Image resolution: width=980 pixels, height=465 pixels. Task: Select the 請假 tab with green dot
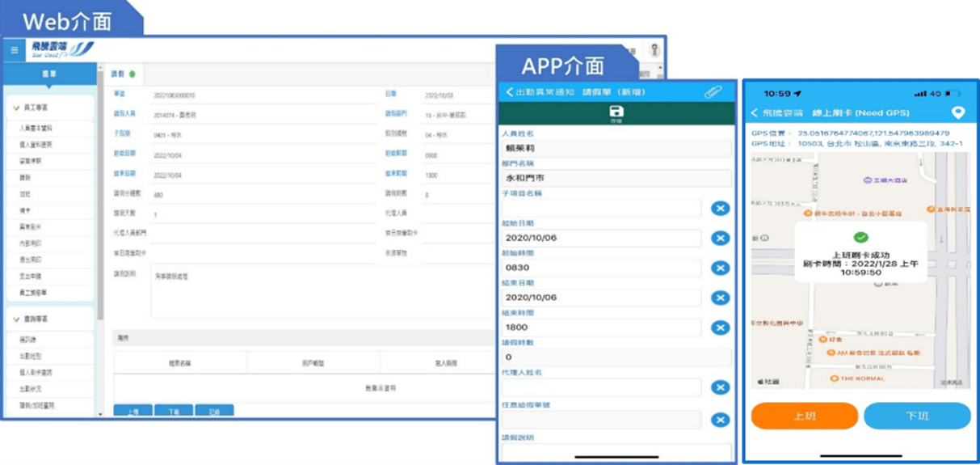[x=123, y=74]
